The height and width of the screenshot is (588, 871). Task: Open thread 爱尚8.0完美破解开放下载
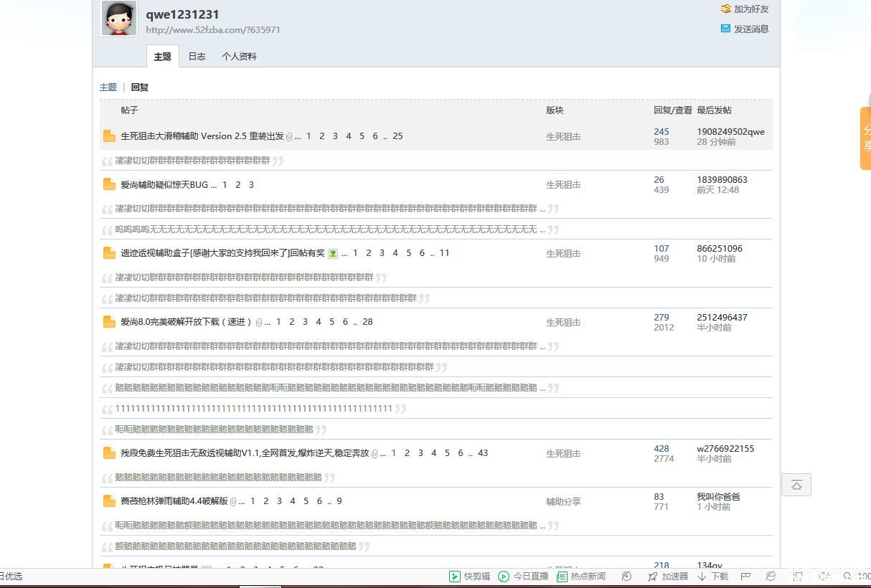187,322
